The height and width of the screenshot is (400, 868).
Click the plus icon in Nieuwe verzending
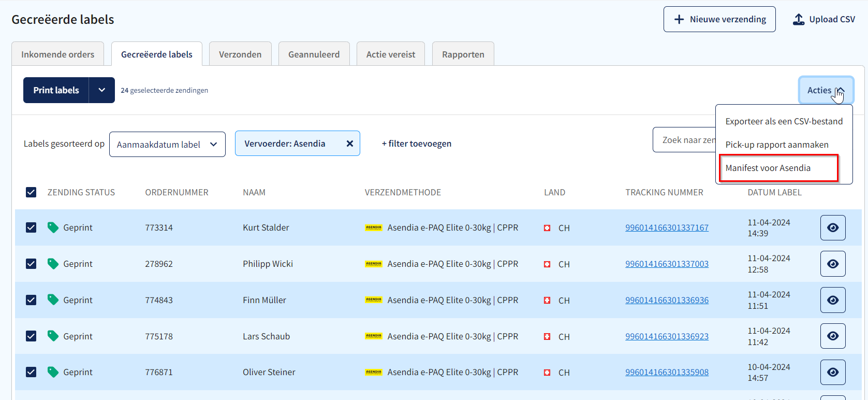point(679,19)
